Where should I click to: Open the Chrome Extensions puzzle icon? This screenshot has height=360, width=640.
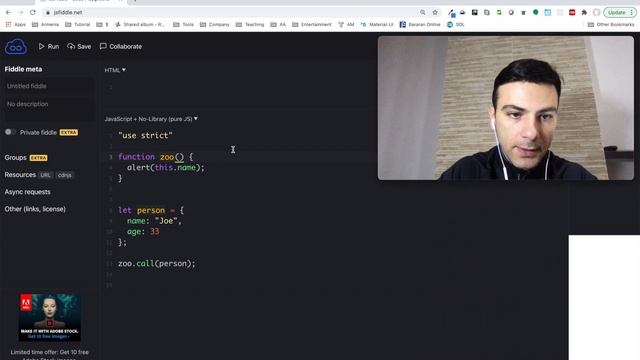point(584,13)
